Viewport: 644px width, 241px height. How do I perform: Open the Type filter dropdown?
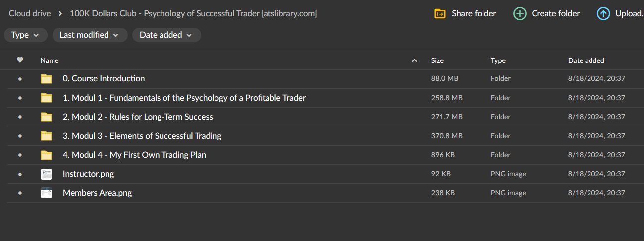pyautogui.click(x=25, y=35)
